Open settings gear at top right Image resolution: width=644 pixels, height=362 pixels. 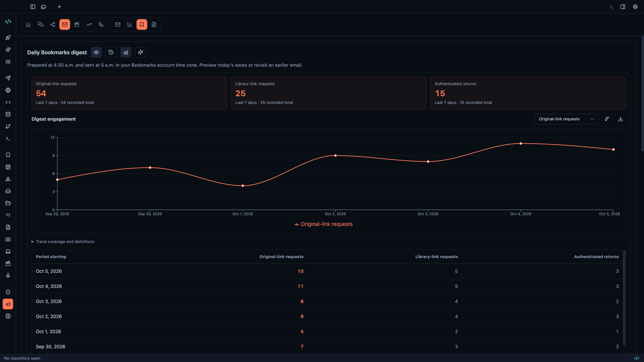click(x=635, y=7)
